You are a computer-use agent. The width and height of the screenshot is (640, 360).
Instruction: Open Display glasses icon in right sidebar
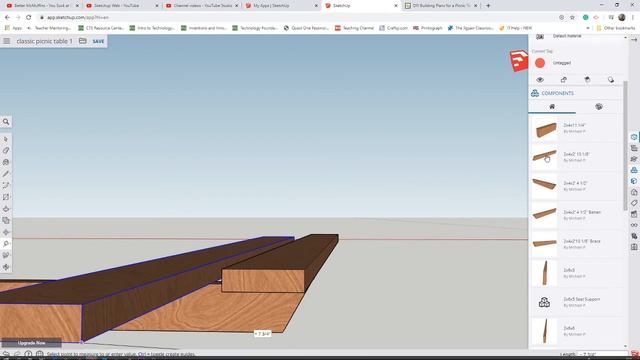(x=634, y=225)
